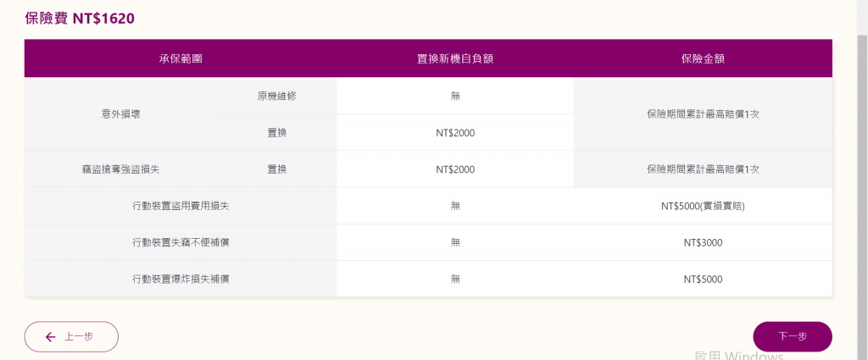Click the 無 deductible cell for 原機維修
Screen dimensions: 868x360
455,96
